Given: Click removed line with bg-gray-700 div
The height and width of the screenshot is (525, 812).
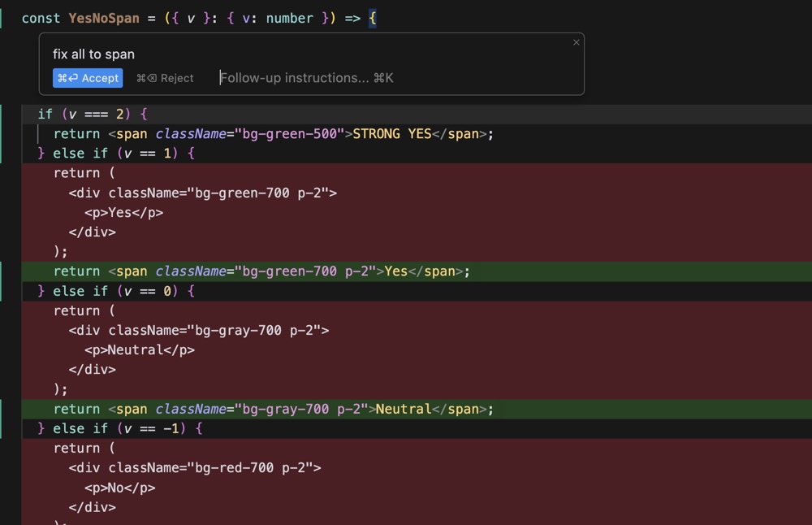Looking at the screenshot, I should [x=199, y=331].
